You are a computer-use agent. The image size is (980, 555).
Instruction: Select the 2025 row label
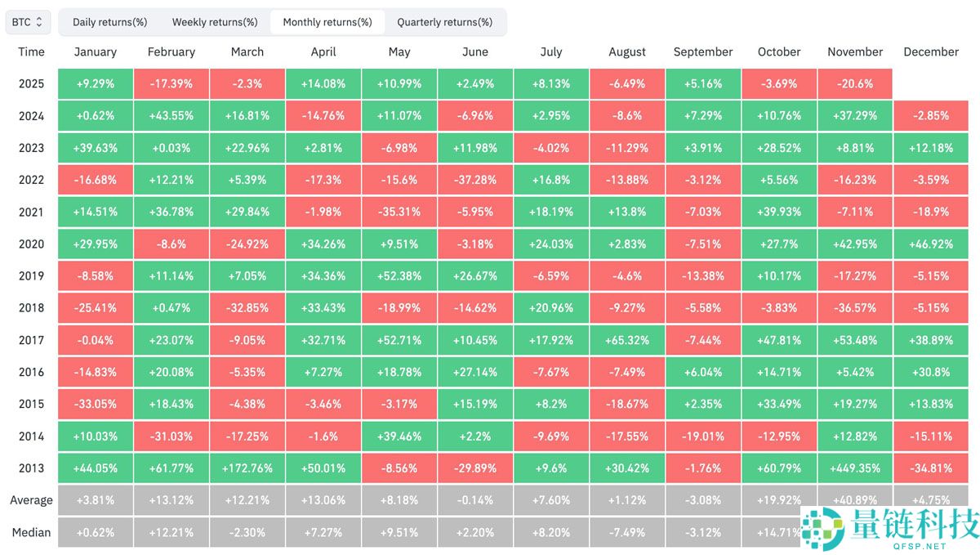tap(31, 83)
